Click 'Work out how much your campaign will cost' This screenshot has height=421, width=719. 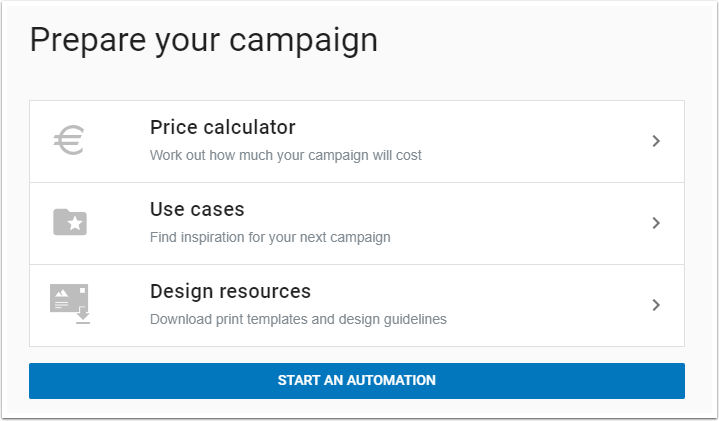point(286,155)
